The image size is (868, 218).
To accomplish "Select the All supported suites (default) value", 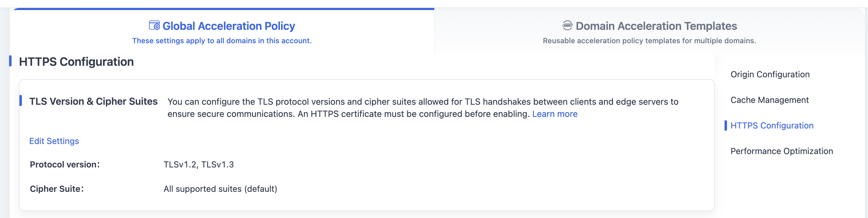I will 220,189.
